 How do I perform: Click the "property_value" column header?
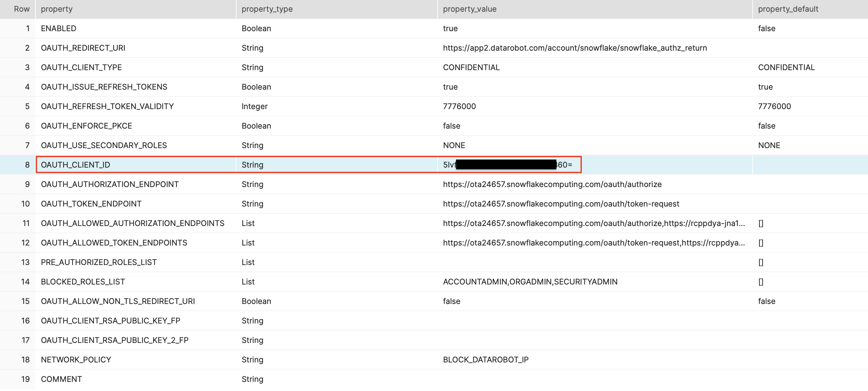(x=470, y=9)
